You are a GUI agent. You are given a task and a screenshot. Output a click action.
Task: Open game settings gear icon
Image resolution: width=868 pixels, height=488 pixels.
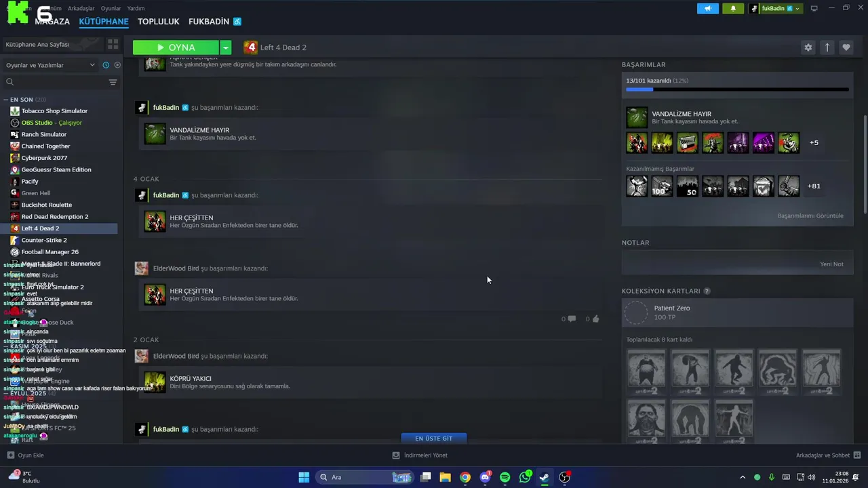point(808,47)
